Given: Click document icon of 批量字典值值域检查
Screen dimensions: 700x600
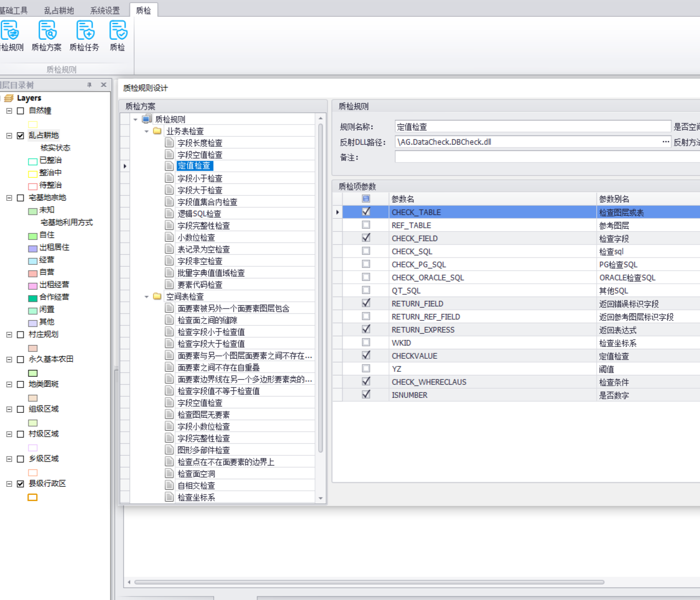Looking at the screenshot, I should [x=169, y=272].
